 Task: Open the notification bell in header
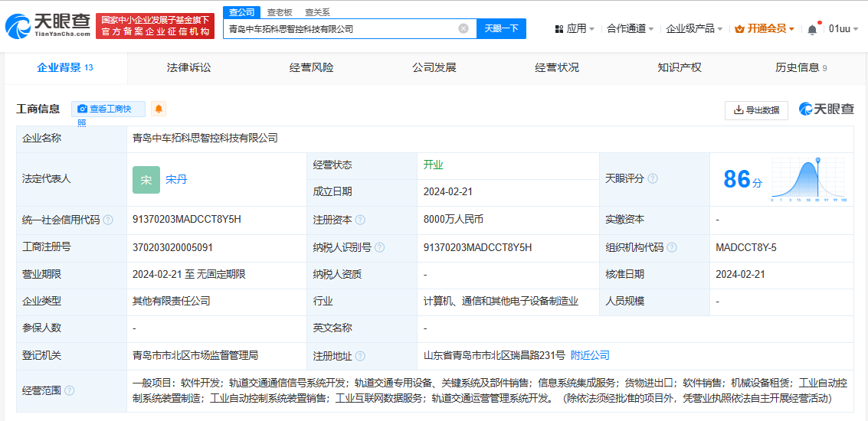(x=812, y=29)
